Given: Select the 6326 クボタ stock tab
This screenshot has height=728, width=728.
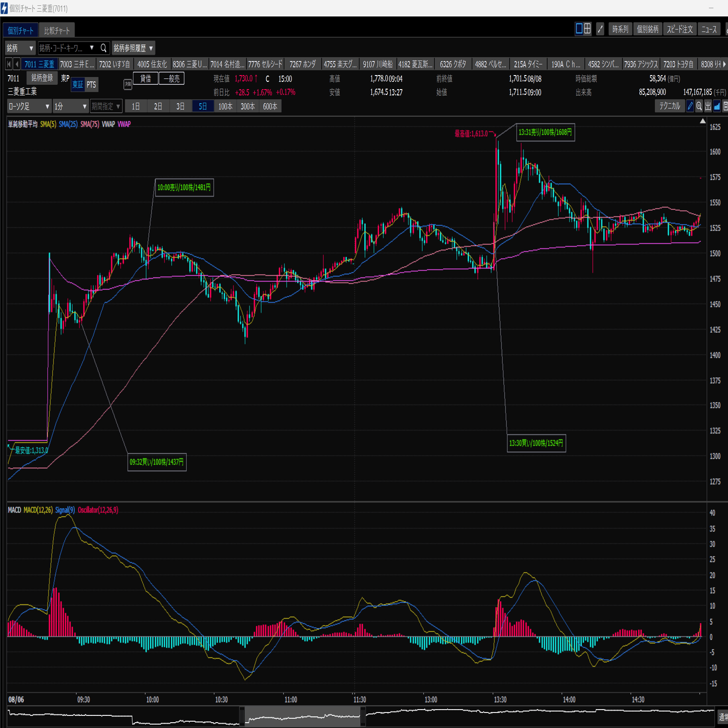Looking at the screenshot, I should (x=453, y=64).
